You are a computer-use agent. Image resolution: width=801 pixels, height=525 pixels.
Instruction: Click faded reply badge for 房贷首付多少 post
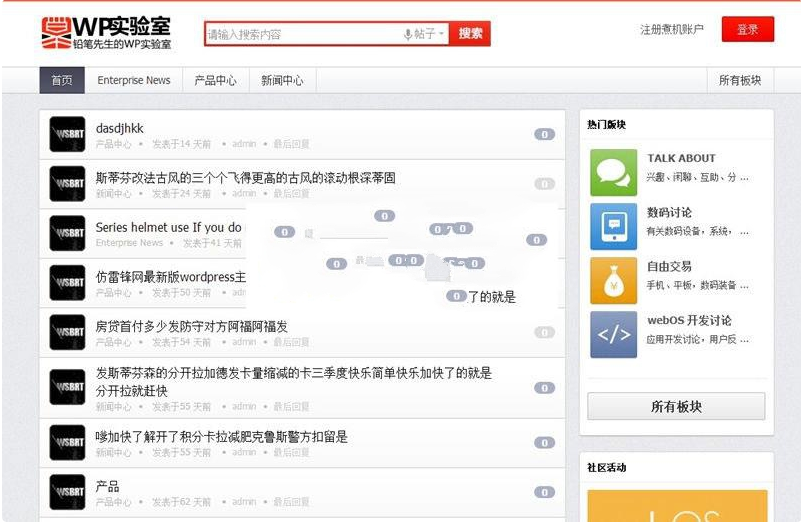pyautogui.click(x=545, y=332)
